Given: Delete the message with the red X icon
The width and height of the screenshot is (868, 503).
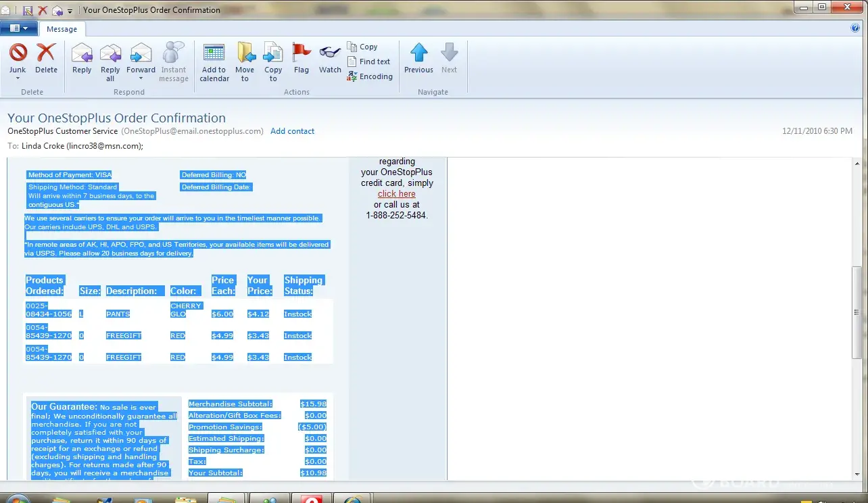Looking at the screenshot, I should coord(46,54).
